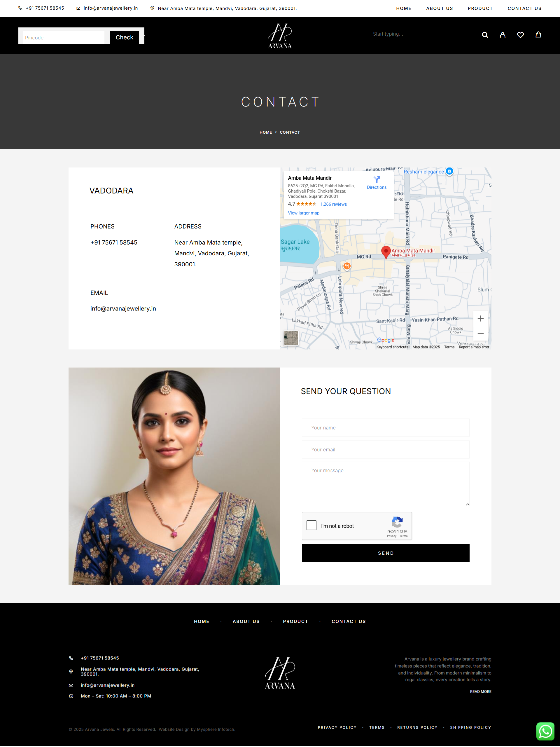Click the Your name input field

pos(385,427)
